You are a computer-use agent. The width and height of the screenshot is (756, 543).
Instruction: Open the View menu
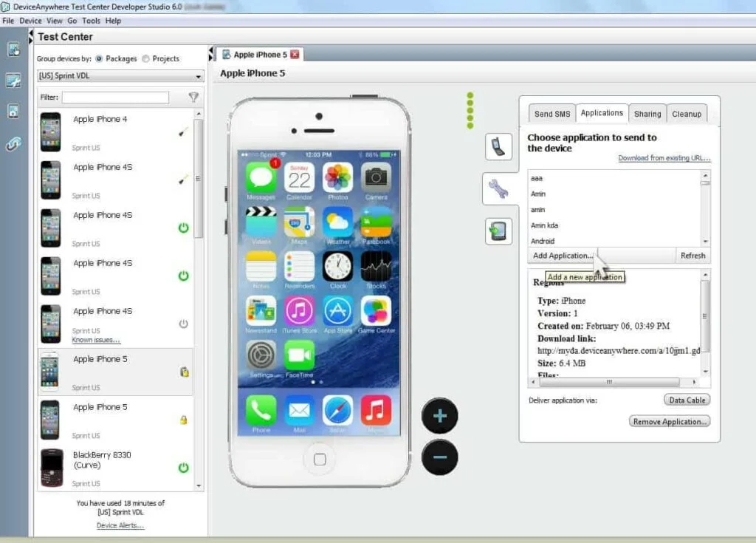(55, 21)
